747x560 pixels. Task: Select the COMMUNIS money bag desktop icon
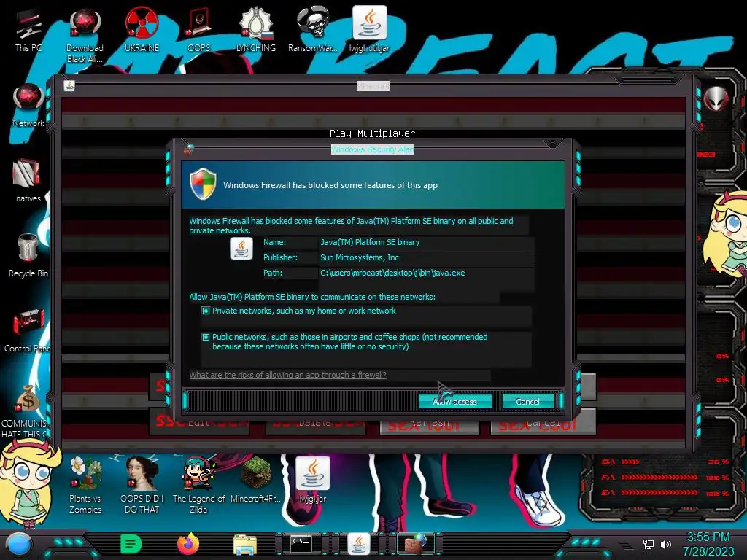click(x=26, y=412)
